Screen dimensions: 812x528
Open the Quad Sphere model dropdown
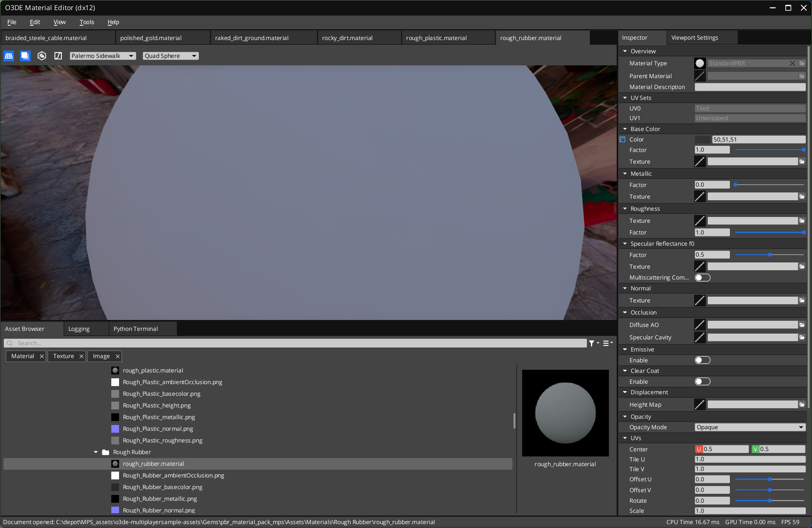(170, 56)
